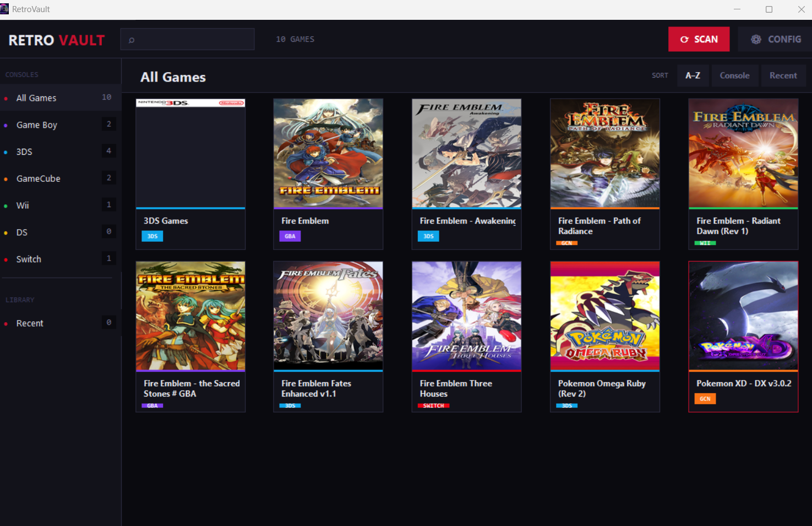Select DS console filter
This screenshot has width=812, height=526.
[61, 232]
